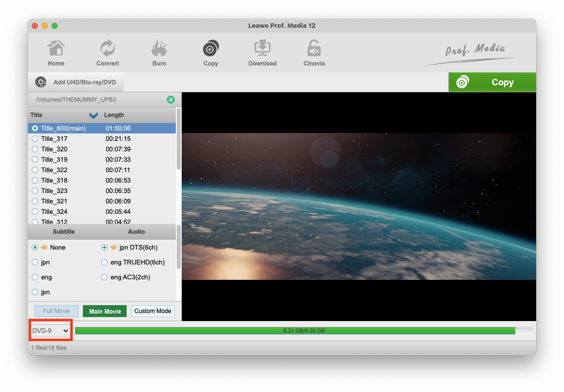Click the subtitle/audio panel scrollbar

[179, 247]
